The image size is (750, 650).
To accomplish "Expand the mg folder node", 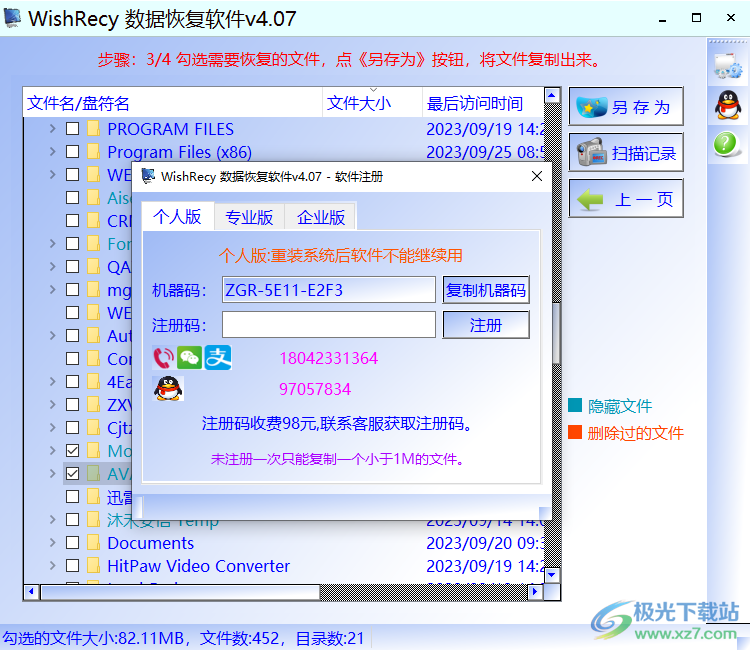I will 53,289.
